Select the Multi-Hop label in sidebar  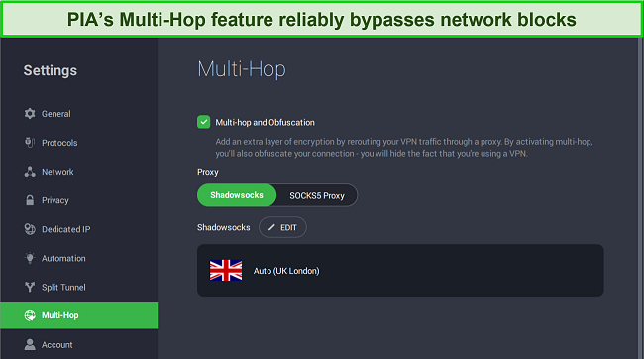pos(60,315)
